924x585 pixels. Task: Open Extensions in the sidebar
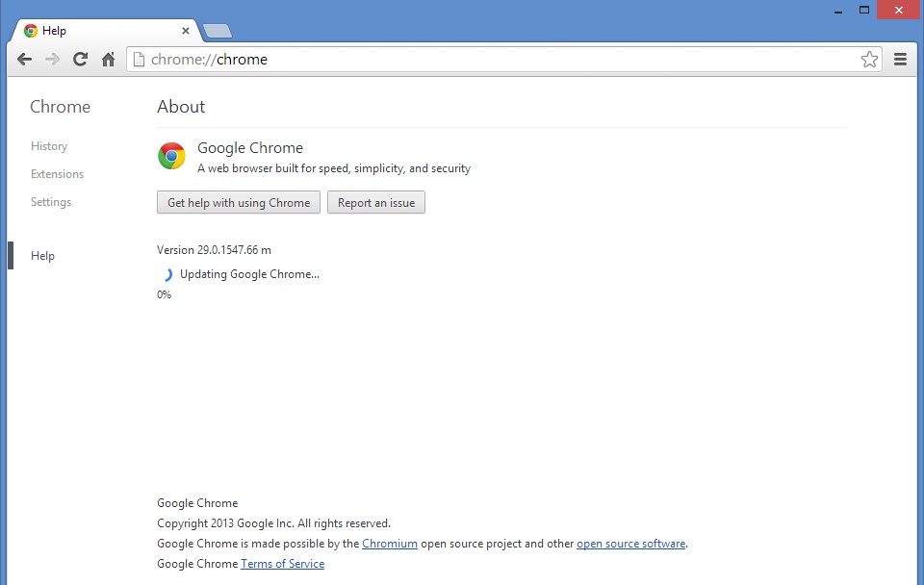pos(57,174)
